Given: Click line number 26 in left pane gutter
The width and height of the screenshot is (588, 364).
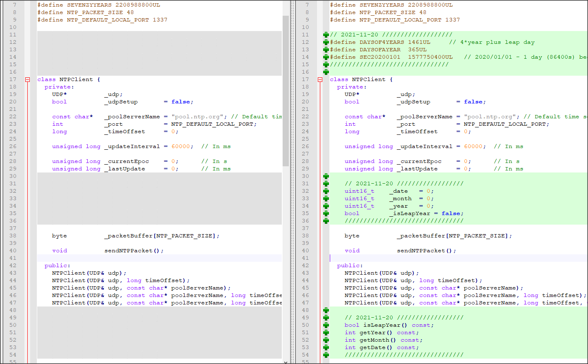Looking at the screenshot, I should 13,146.
